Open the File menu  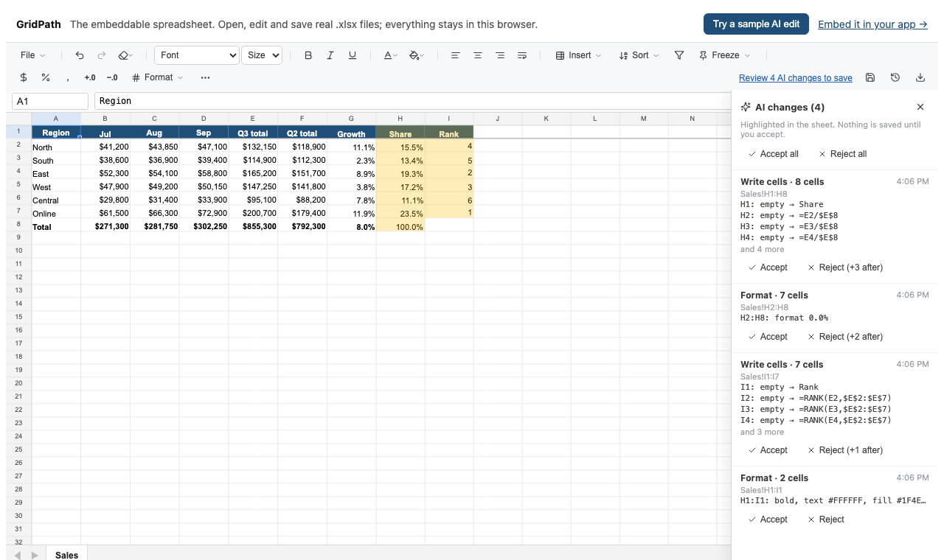32,55
